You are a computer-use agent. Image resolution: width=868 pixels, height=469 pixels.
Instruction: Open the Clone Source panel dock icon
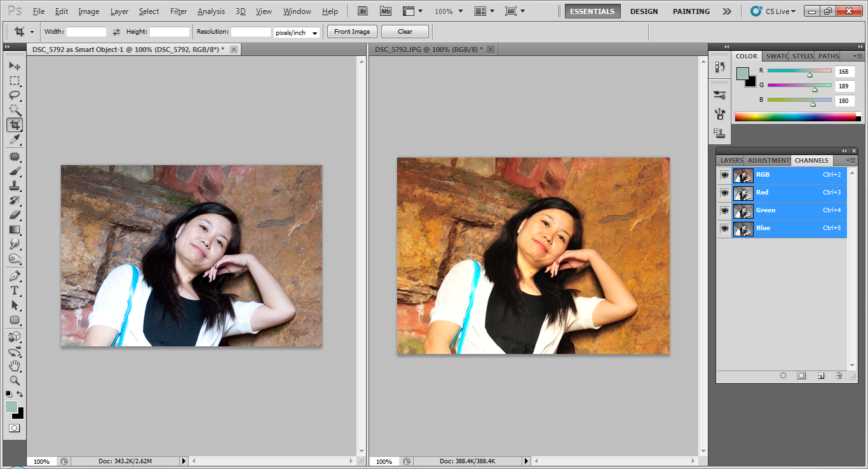coord(719,133)
